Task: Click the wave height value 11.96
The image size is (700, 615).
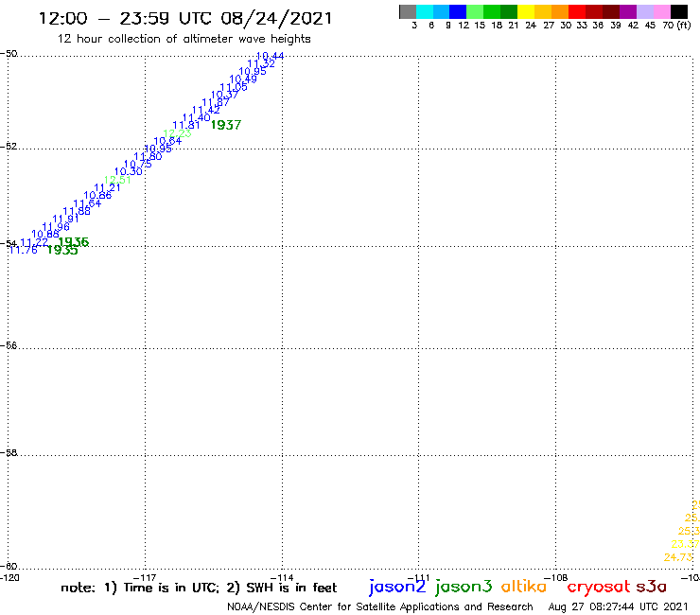Action: pyautogui.click(x=56, y=227)
